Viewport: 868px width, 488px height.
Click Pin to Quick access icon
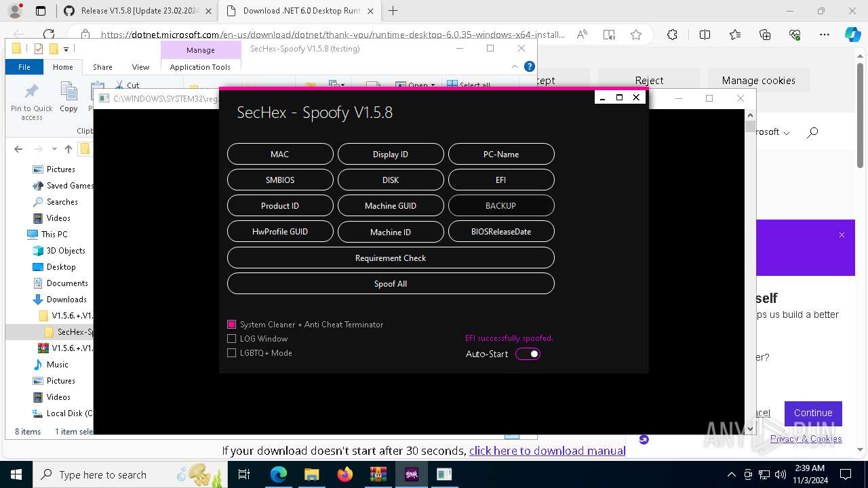[x=31, y=102]
